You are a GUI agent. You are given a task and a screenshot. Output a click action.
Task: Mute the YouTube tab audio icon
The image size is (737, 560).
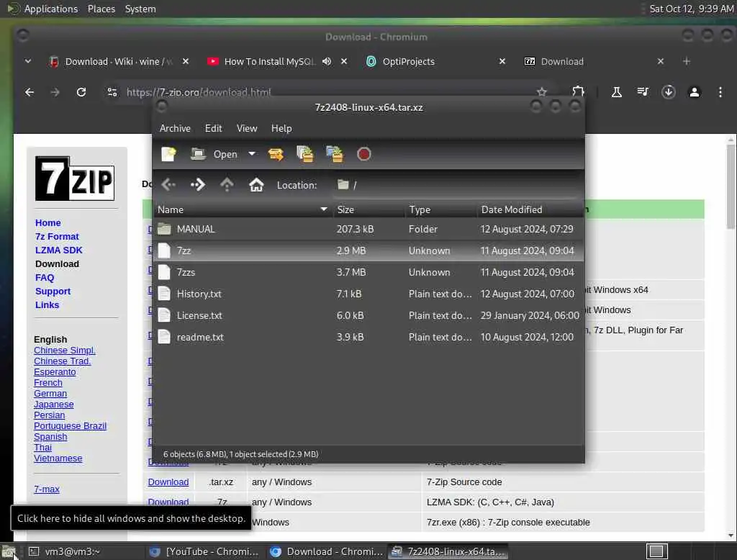click(327, 62)
